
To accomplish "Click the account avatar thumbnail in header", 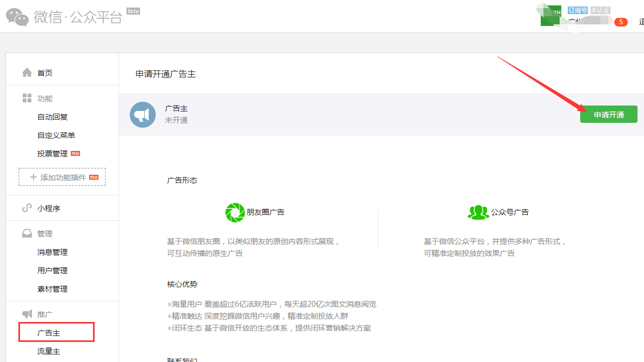I will tap(552, 16).
